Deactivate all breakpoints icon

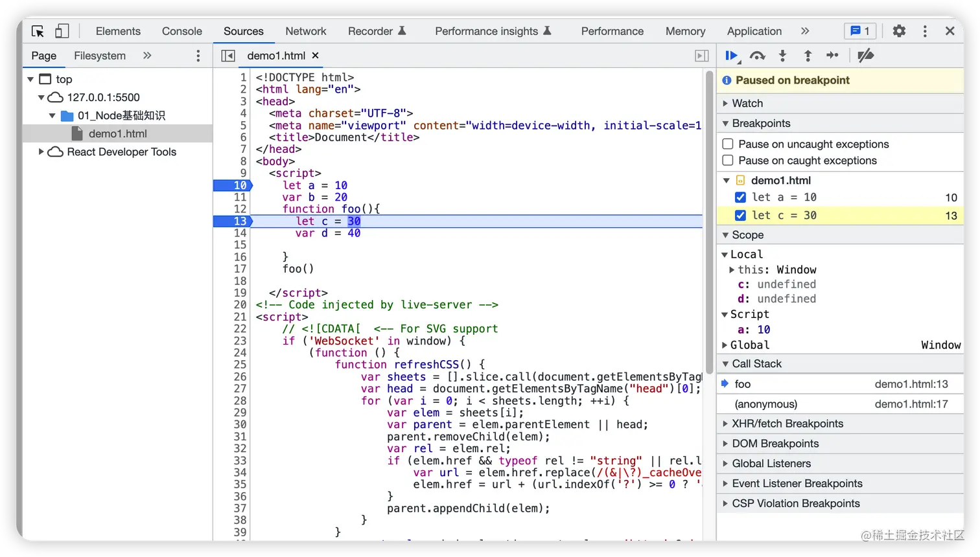pos(865,56)
